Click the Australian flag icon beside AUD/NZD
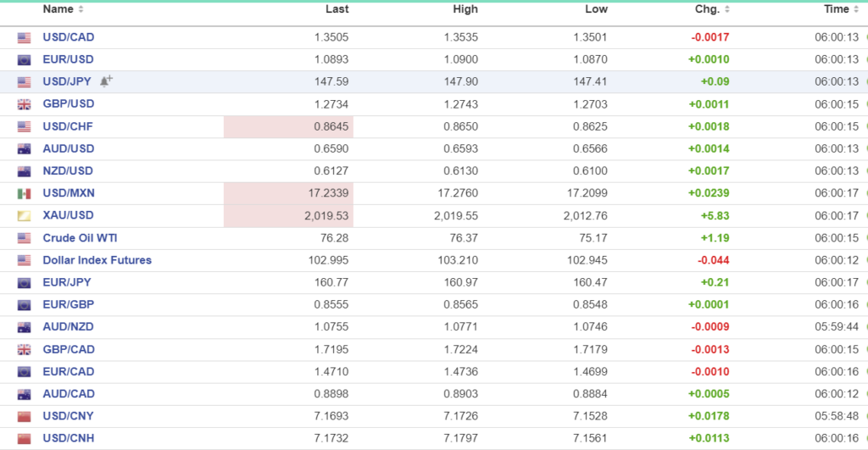This screenshot has width=868, height=450. tap(24, 326)
